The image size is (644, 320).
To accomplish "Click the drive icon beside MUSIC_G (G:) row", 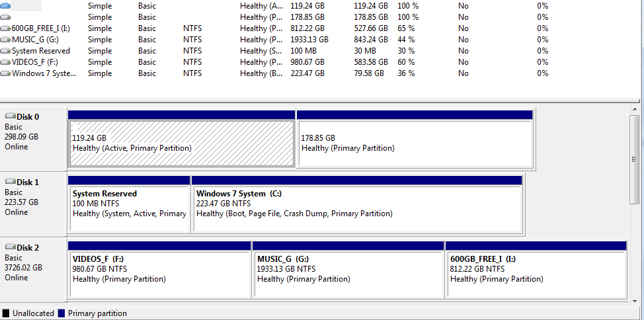I will coord(6,40).
